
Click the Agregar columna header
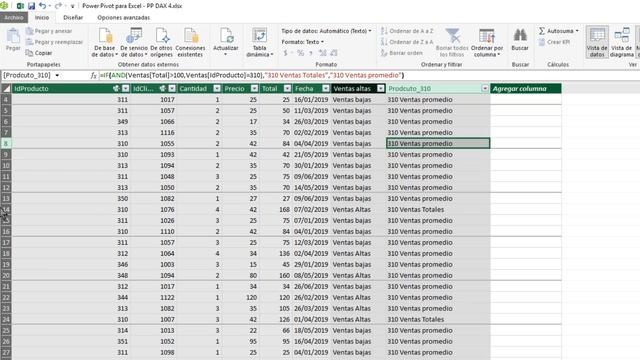(526, 89)
